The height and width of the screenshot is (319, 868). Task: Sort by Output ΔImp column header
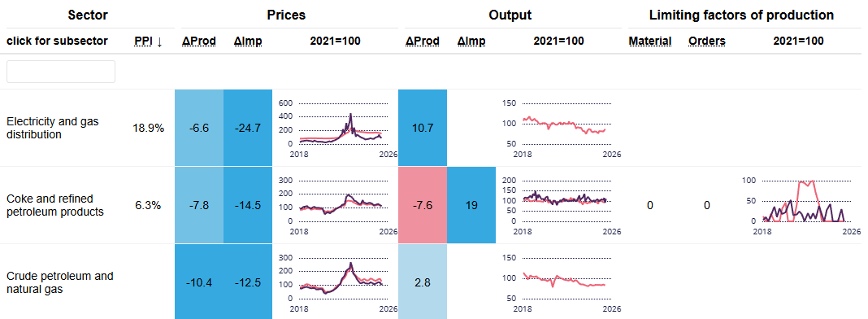point(471,41)
